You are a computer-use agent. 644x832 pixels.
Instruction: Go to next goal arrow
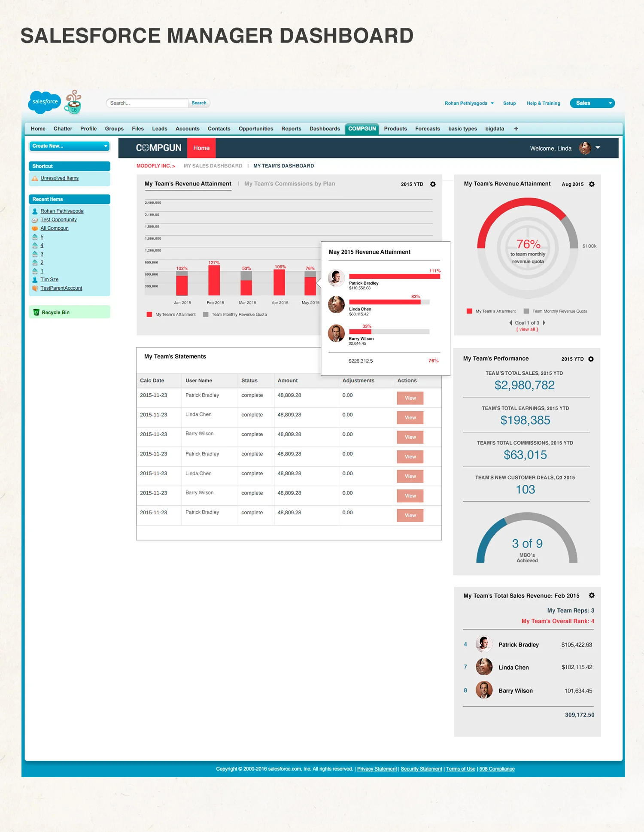pos(544,323)
